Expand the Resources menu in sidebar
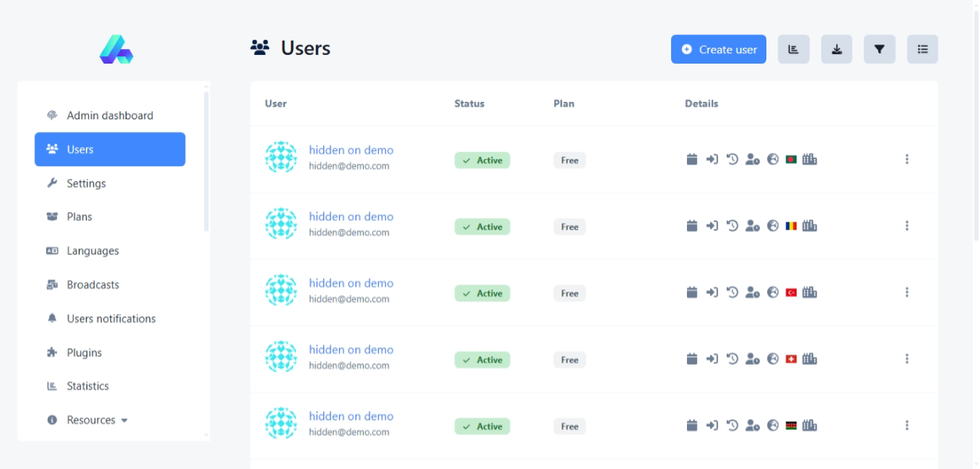 pos(97,420)
